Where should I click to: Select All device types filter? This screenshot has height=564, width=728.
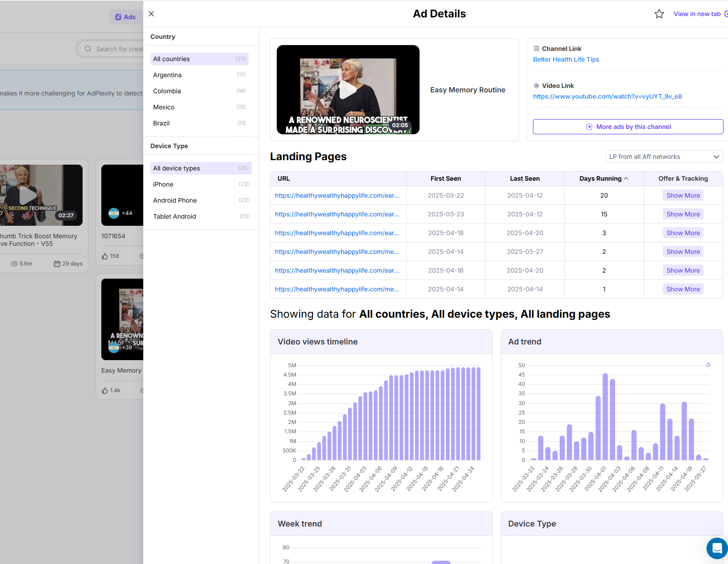click(x=201, y=168)
